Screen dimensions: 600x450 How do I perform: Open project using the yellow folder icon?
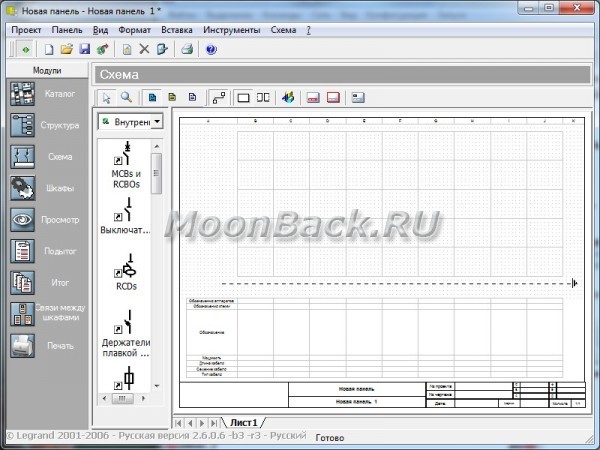click(67, 49)
